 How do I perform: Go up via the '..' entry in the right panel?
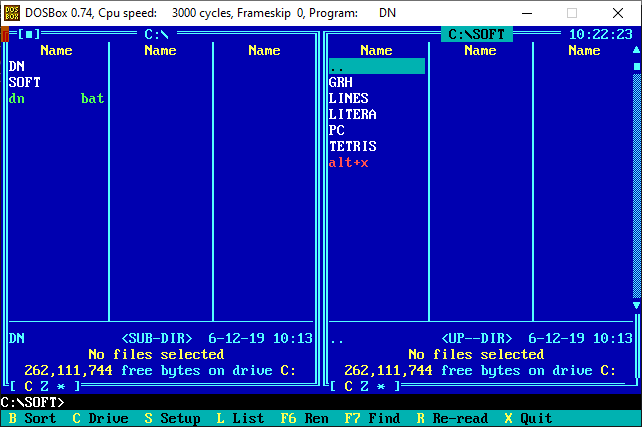click(x=337, y=66)
